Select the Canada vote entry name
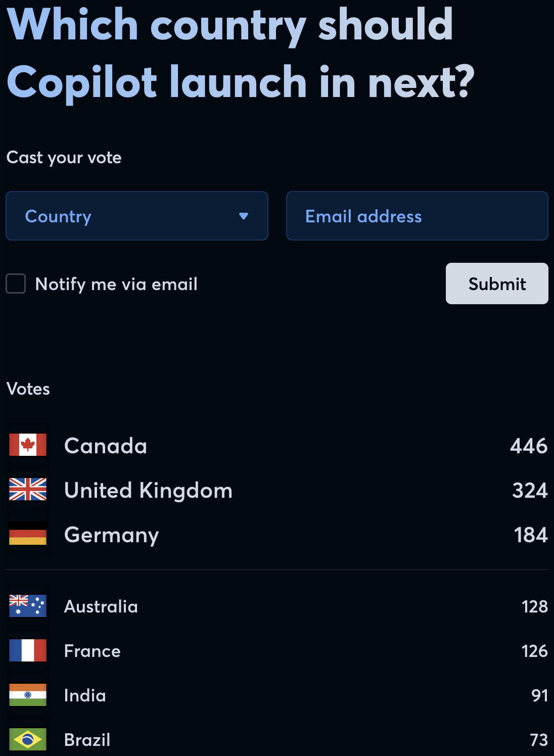The image size is (554, 756). tap(106, 446)
